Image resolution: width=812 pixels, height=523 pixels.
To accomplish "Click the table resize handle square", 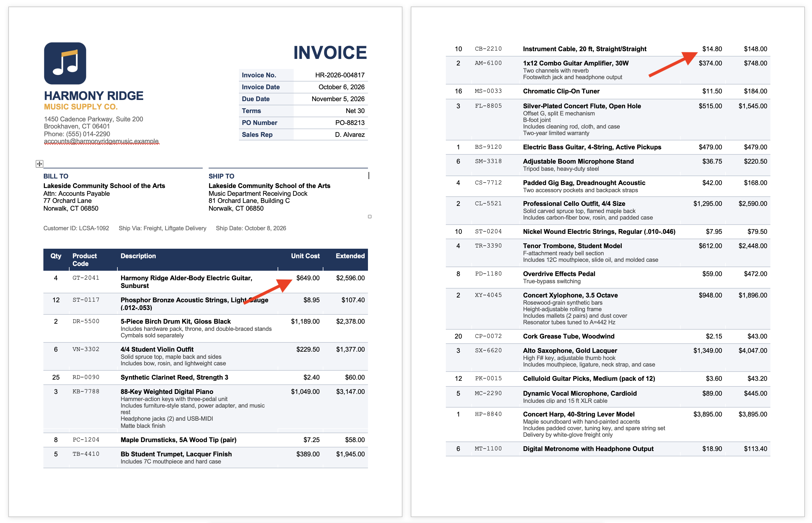I will point(369,217).
